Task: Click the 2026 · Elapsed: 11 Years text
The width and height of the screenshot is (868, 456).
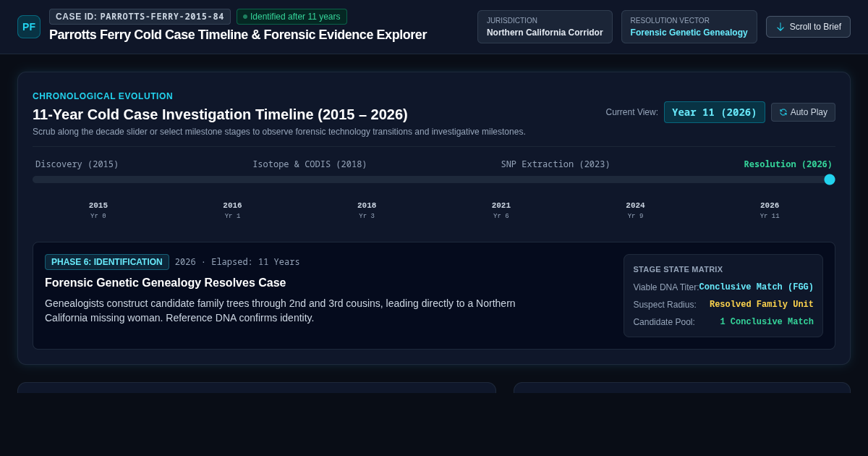Action: [x=237, y=262]
